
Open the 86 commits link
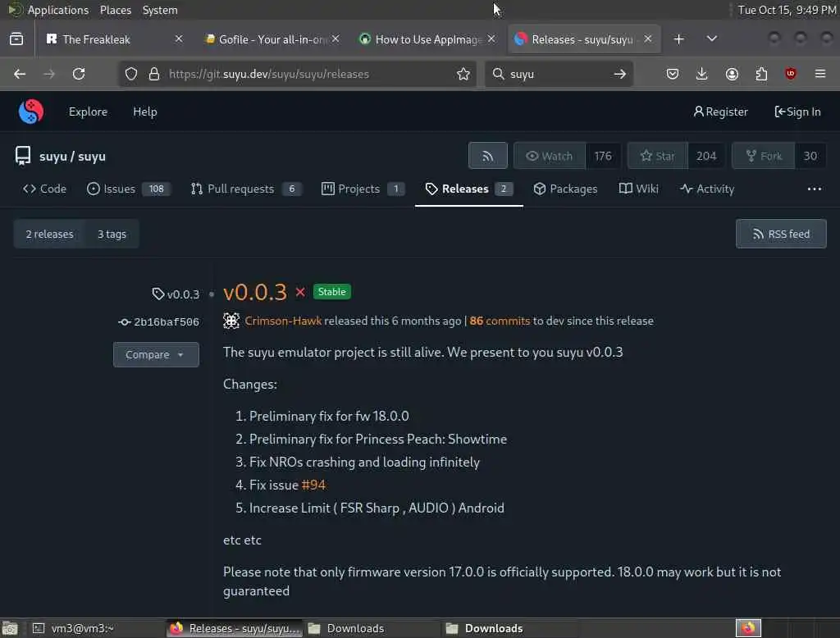point(500,321)
